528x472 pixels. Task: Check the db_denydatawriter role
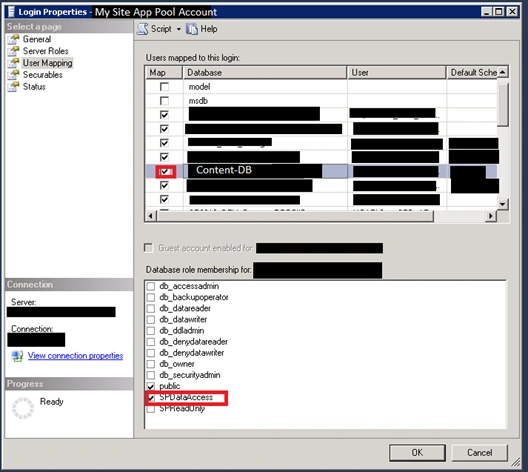point(151,353)
